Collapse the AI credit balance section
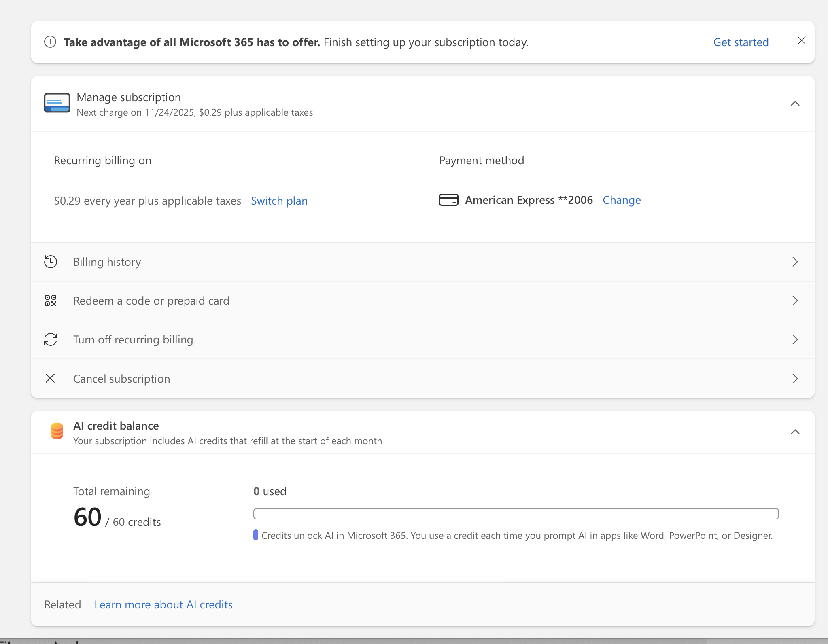This screenshot has height=644, width=828. coord(795,432)
